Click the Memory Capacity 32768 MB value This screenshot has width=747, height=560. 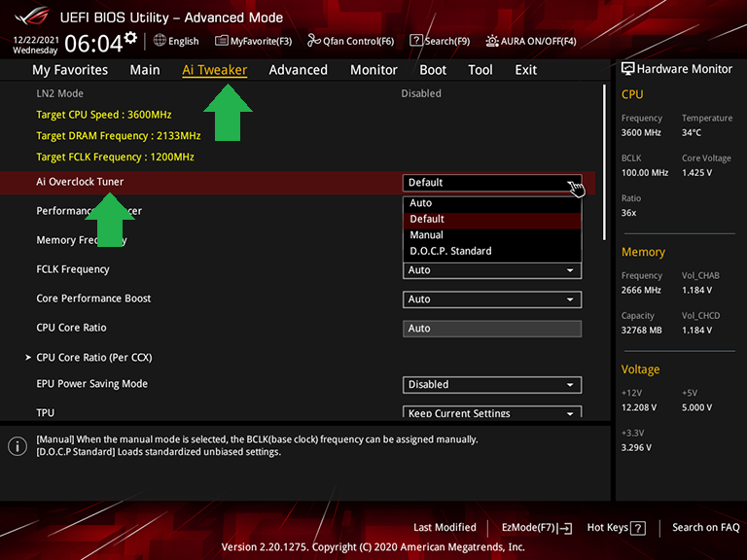(x=641, y=331)
